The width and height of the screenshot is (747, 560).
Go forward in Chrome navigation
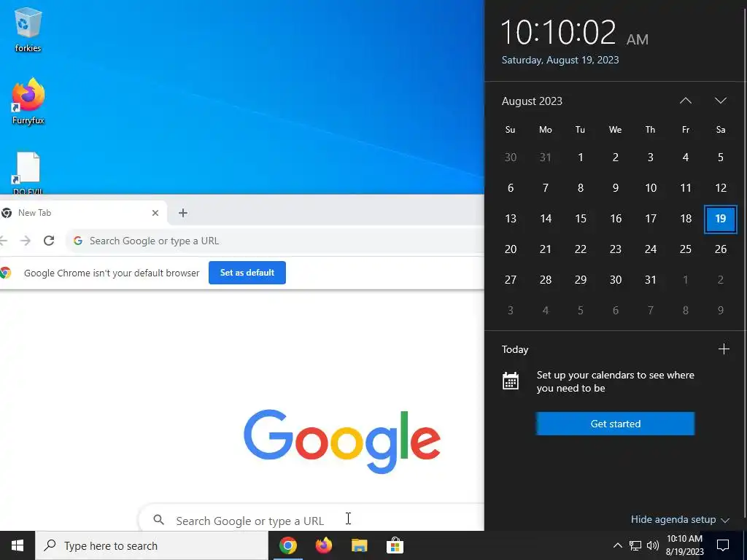[x=26, y=241]
